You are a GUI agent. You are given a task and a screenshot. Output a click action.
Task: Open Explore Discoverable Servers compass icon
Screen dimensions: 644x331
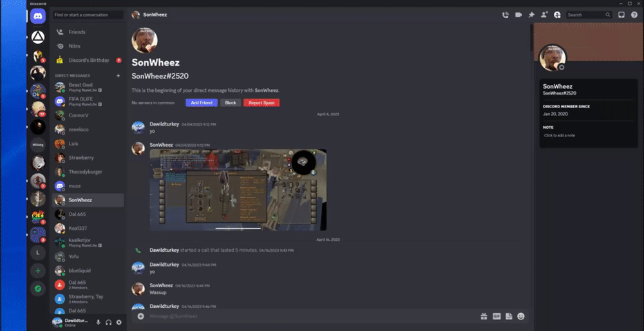point(38,289)
